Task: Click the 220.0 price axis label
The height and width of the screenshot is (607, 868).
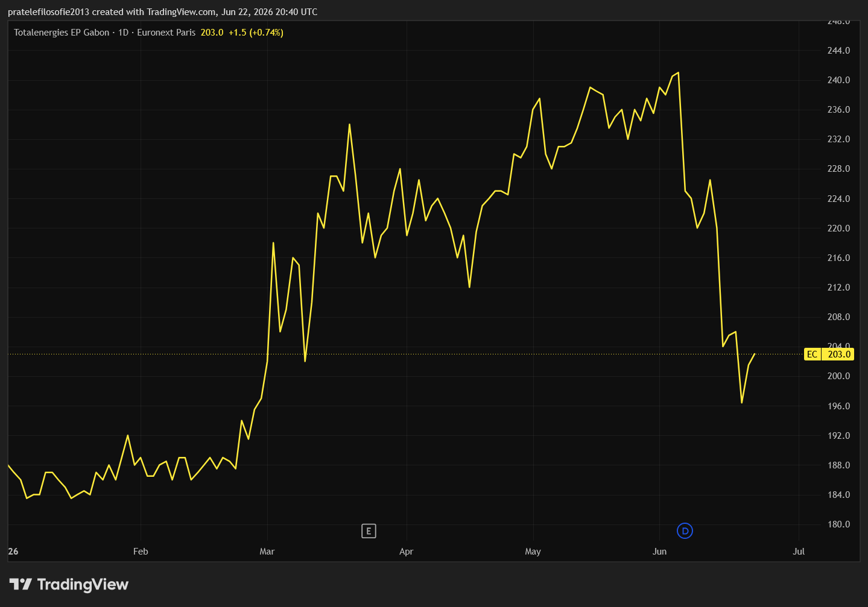Action: tap(838, 228)
